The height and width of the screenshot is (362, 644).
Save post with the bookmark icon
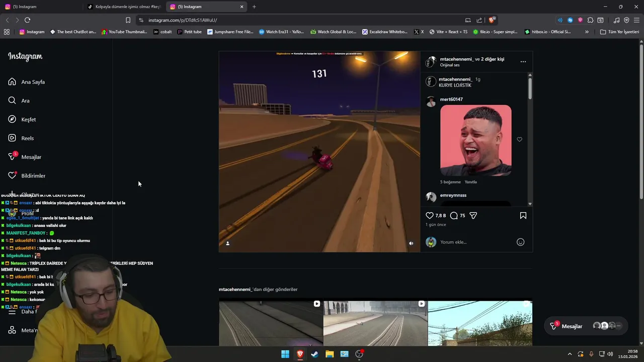coord(523,215)
